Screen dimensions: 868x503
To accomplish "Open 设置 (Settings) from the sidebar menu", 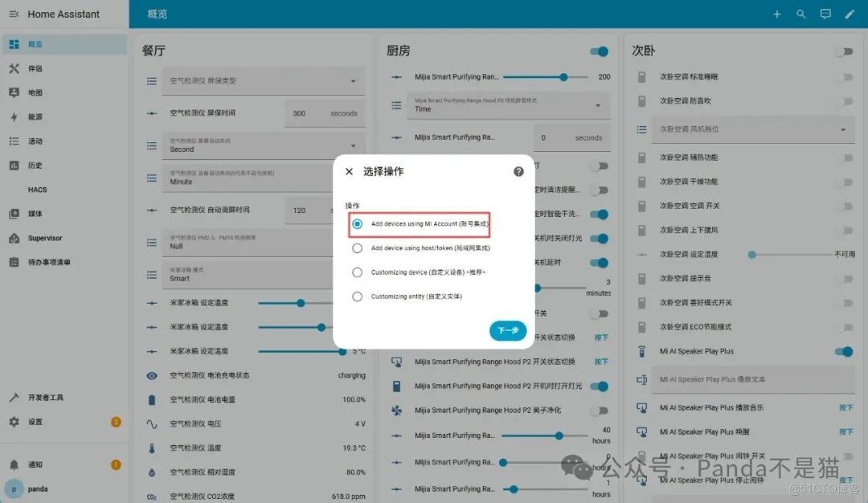I will point(32,421).
